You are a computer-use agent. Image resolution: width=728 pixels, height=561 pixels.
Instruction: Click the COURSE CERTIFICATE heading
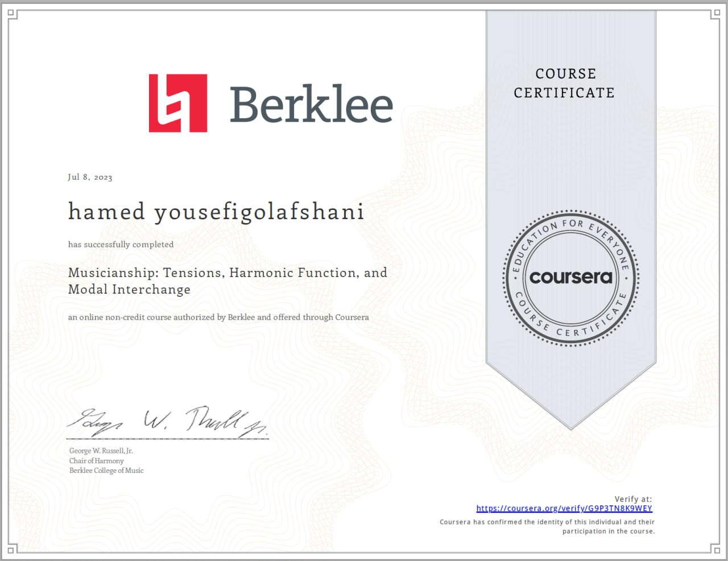[x=564, y=83]
